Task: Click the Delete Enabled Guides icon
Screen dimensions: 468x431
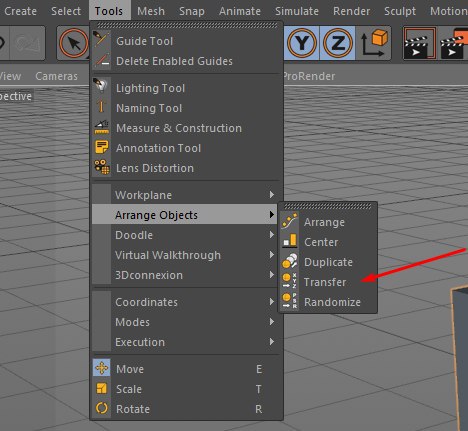Action: click(x=101, y=61)
